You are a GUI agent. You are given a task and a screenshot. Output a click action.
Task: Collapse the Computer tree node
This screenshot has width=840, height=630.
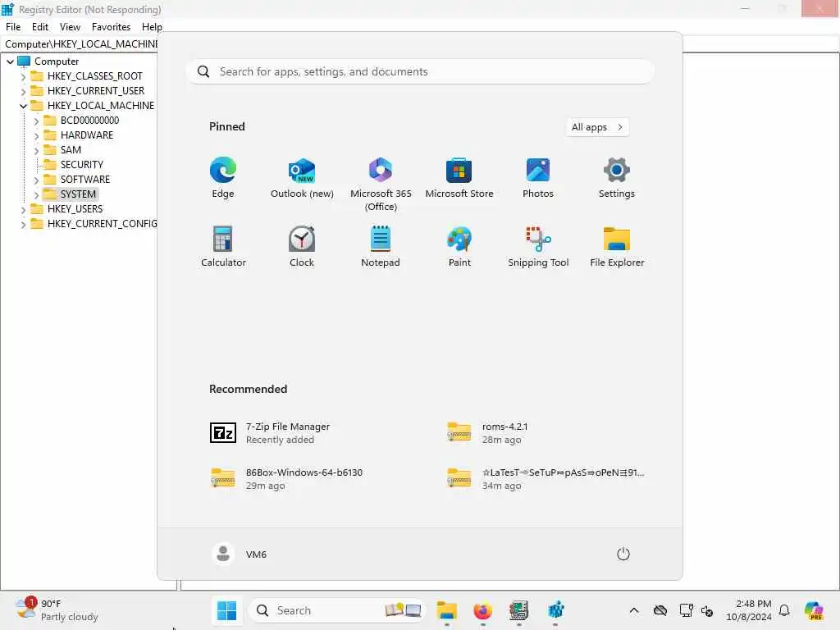(10, 62)
